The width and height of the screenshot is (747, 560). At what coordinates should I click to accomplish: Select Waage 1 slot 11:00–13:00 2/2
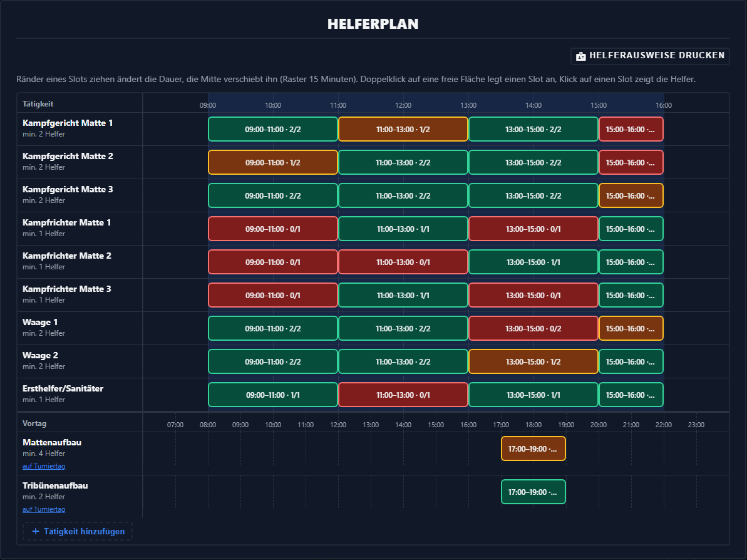click(x=403, y=328)
